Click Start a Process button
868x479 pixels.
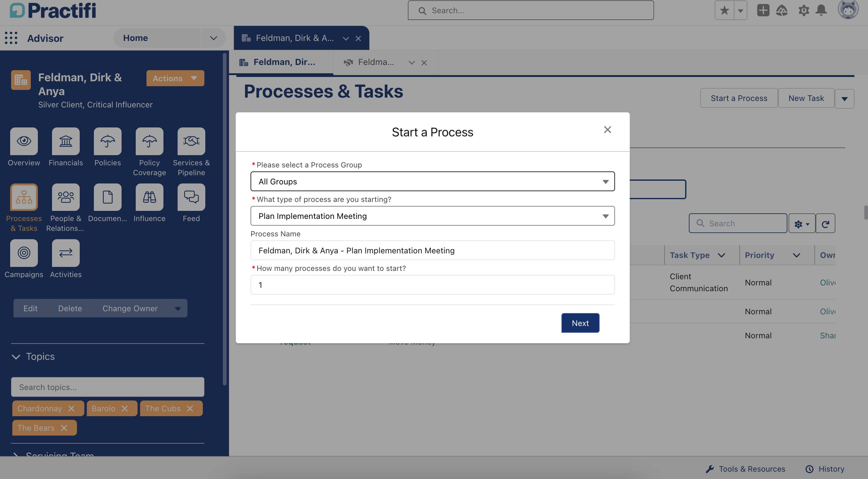coord(739,98)
